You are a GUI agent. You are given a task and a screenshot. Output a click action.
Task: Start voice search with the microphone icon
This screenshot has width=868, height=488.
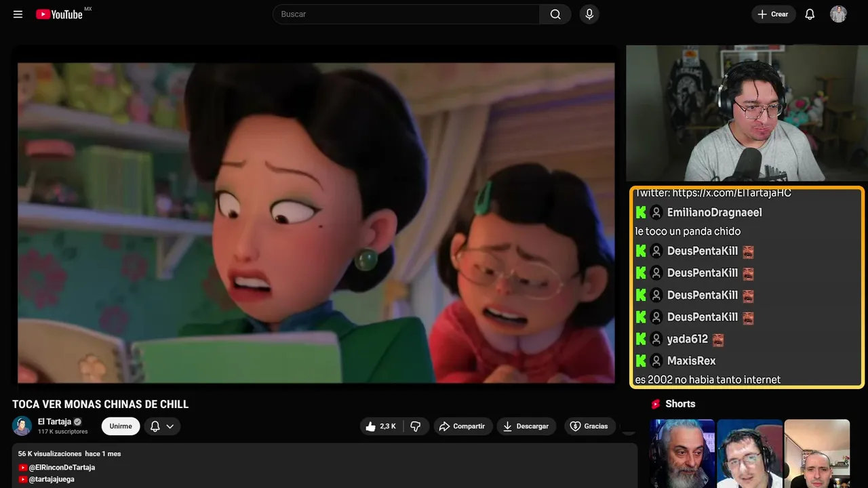click(589, 14)
